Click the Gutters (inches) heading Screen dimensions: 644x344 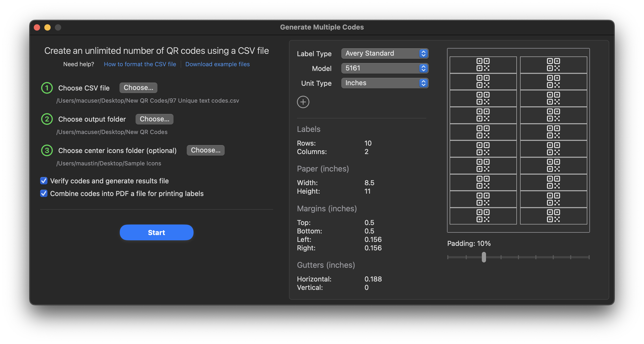point(326,265)
